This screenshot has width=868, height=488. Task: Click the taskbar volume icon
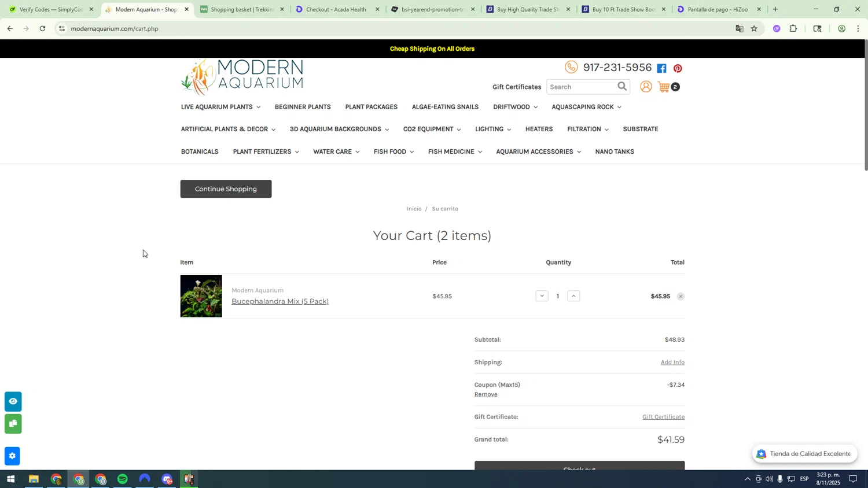(x=769, y=479)
